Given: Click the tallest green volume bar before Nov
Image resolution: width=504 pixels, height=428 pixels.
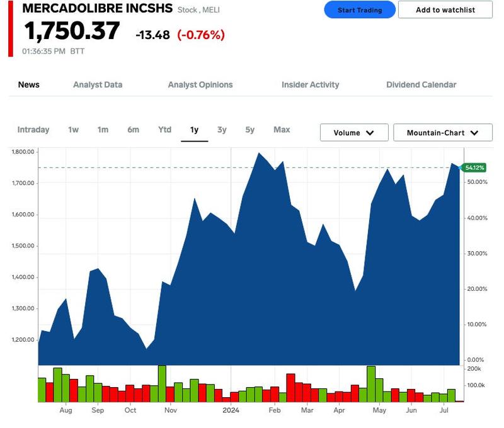Looking at the screenshot, I should point(162,384).
